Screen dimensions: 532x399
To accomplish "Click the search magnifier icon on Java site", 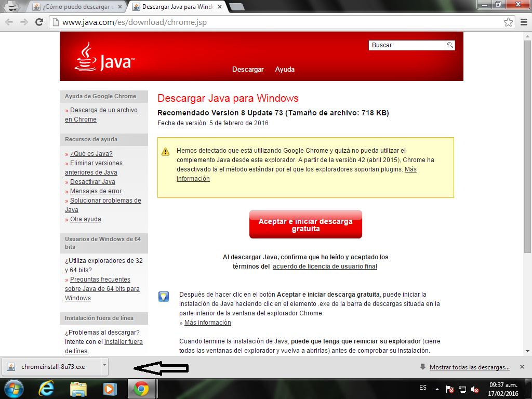I will coord(450,45).
